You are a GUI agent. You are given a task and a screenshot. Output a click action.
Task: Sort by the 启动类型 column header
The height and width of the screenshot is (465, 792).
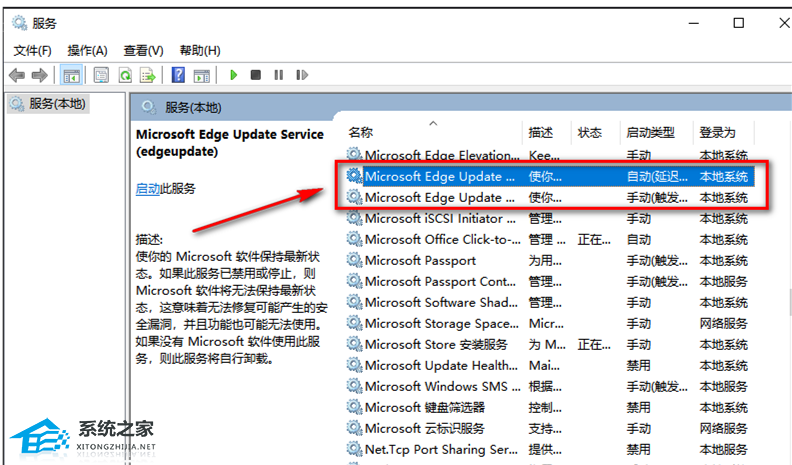[x=651, y=133]
